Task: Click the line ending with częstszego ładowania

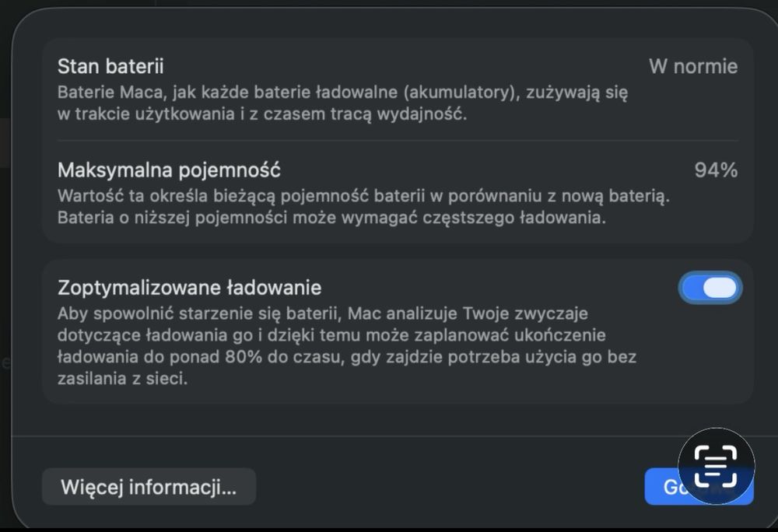Action: [x=331, y=217]
